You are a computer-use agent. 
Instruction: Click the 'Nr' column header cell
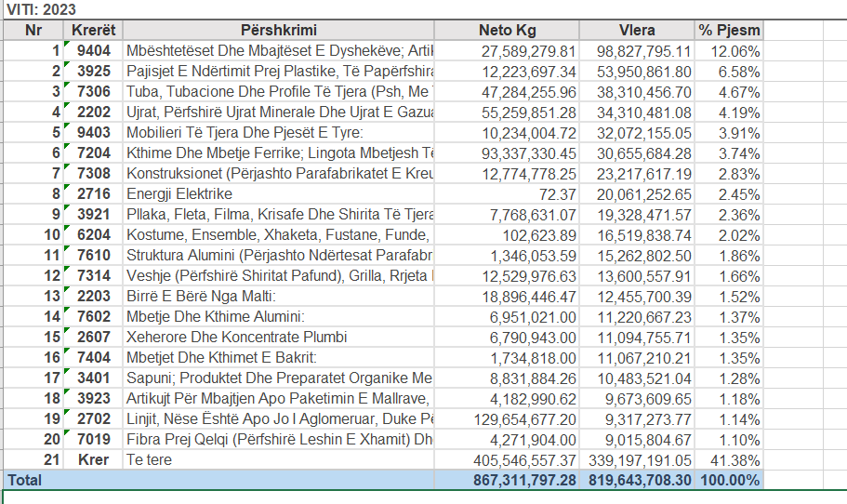tap(34, 29)
